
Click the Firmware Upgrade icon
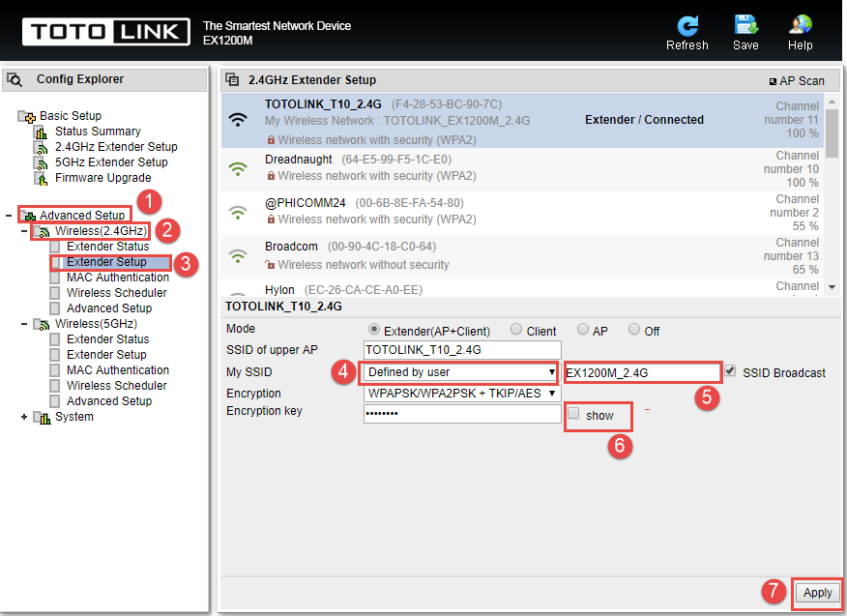41,178
